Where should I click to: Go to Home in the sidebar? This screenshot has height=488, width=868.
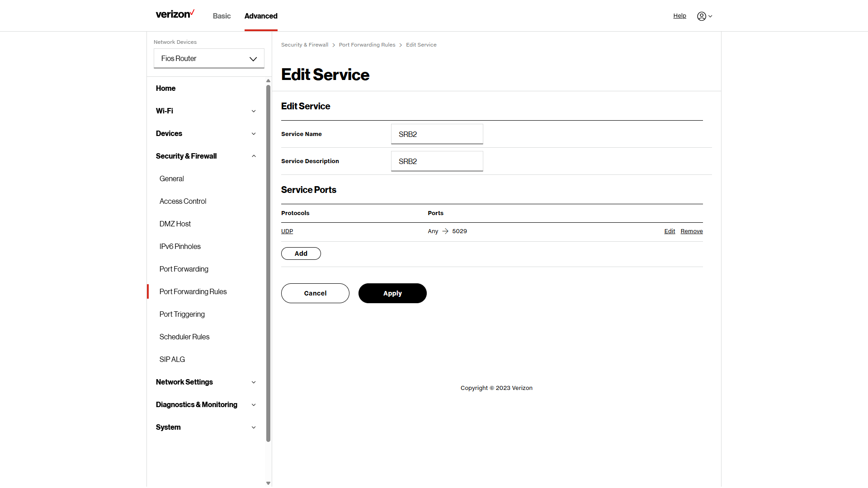pos(165,89)
